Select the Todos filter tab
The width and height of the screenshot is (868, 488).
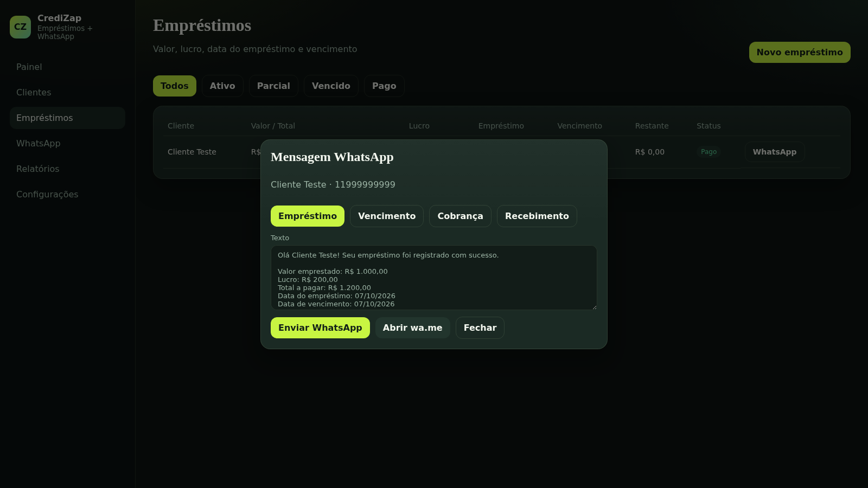[175, 86]
